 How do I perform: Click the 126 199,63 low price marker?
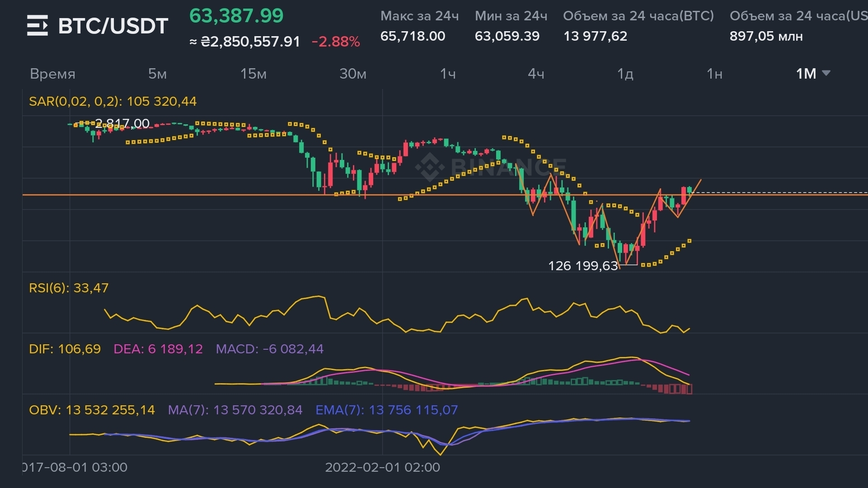583,266
